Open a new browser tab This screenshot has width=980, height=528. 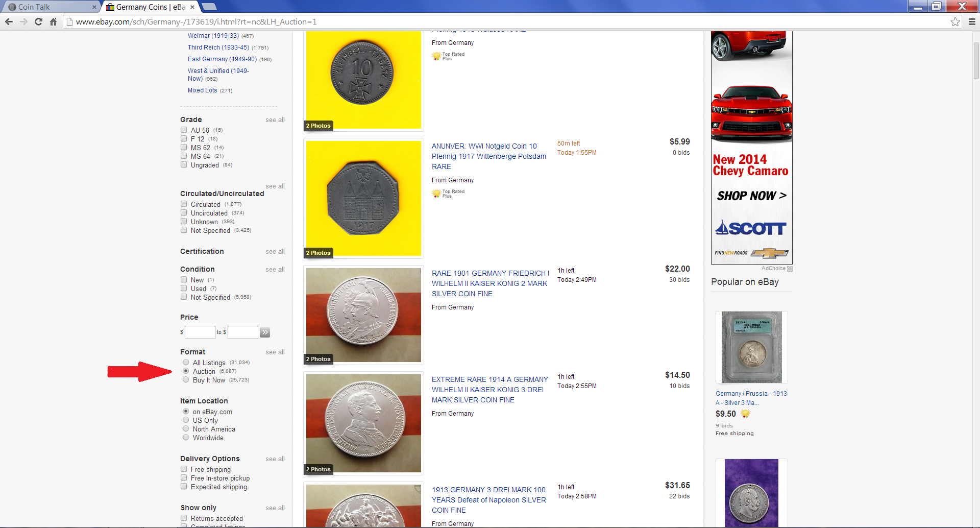[209, 7]
